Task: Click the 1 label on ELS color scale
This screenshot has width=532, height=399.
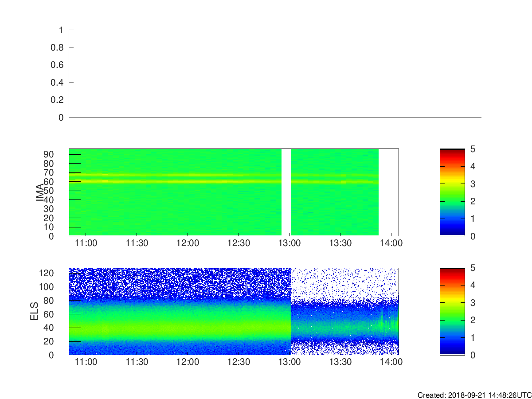Action: [x=472, y=337]
